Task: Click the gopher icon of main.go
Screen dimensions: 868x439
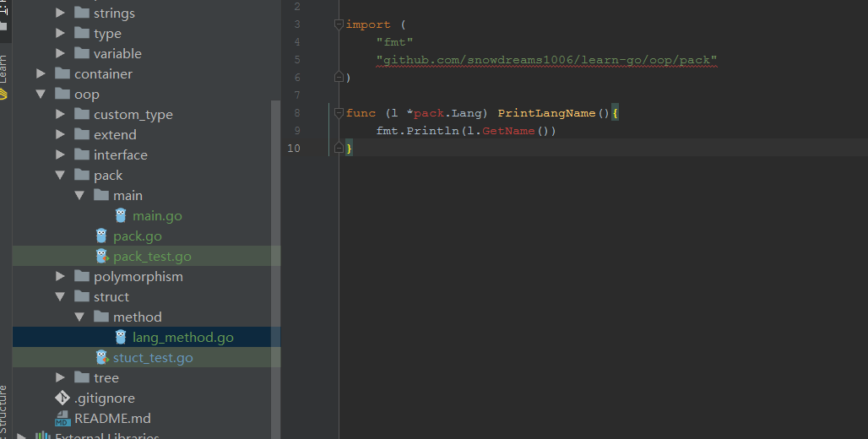Action: coord(121,215)
